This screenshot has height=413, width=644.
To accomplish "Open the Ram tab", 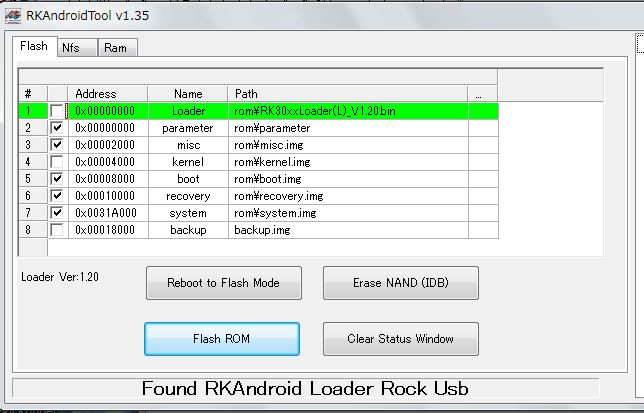I will coord(117,48).
